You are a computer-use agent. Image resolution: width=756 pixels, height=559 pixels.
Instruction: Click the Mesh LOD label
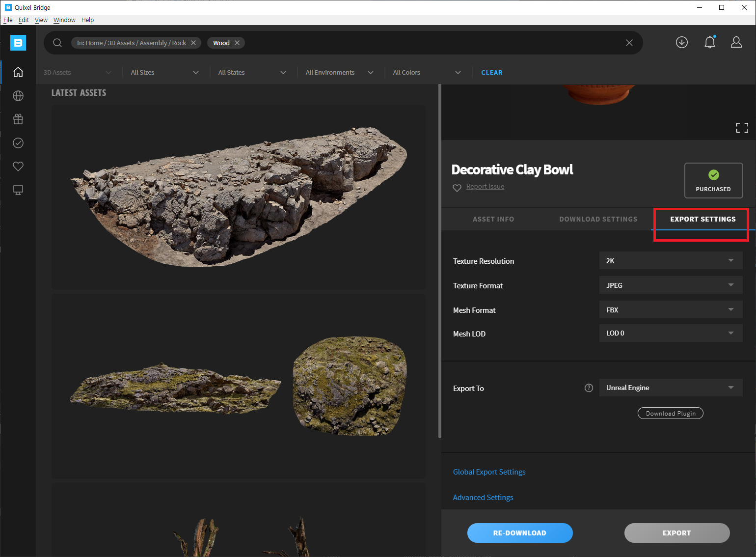click(469, 334)
